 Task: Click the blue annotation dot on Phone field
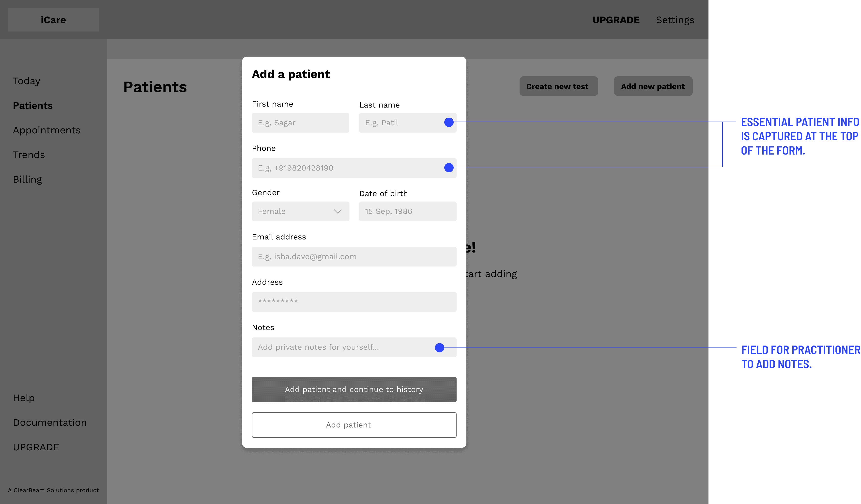[x=449, y=167]
